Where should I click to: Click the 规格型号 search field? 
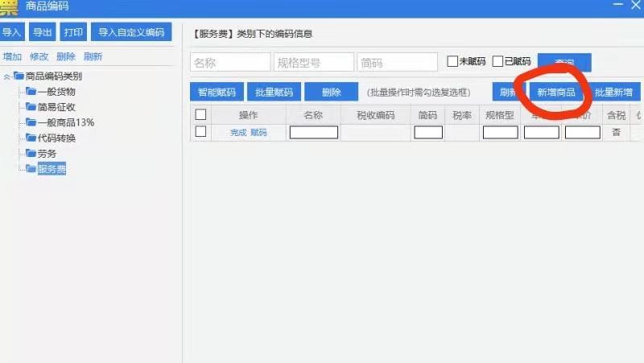313,63
